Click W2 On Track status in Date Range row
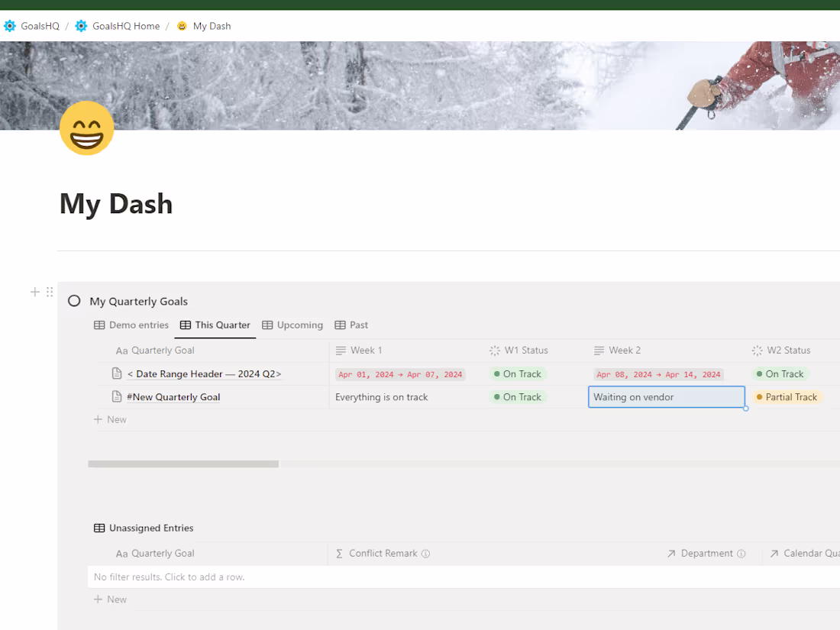The height and width of the screenshot is (630, 840). coord(780,374)
